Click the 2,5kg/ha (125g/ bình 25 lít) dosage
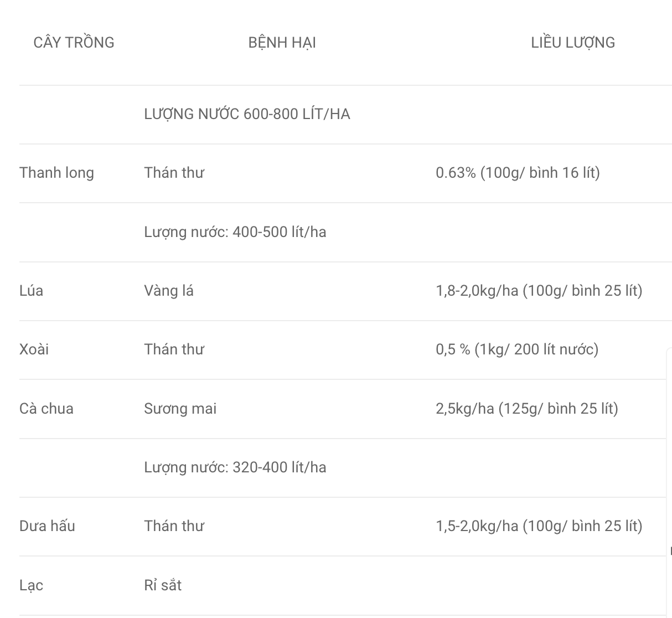 point(526,409)
